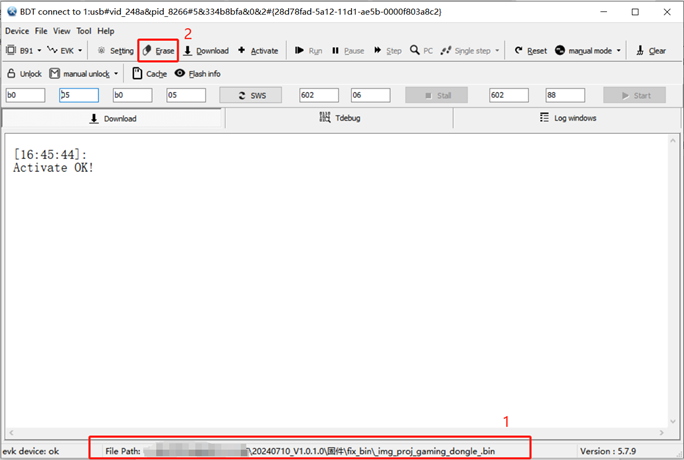
Task: Switch to the Tdebug tab
Action: (339, 118)
